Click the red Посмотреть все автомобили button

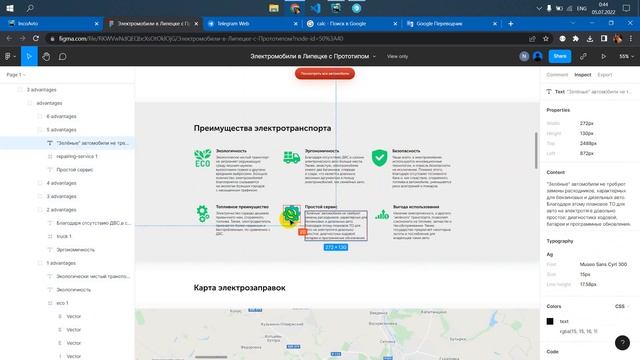(x=324, y=73)
